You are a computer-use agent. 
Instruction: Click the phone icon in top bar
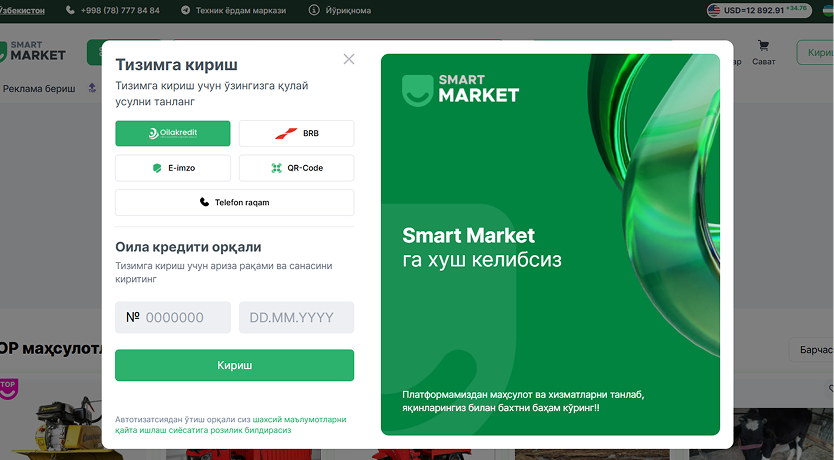click(x=70, y=10)
